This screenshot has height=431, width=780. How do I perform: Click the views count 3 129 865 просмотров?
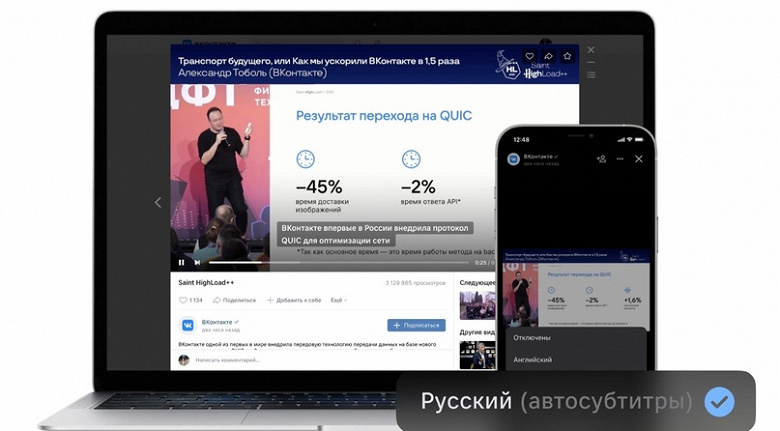(415, 283)
